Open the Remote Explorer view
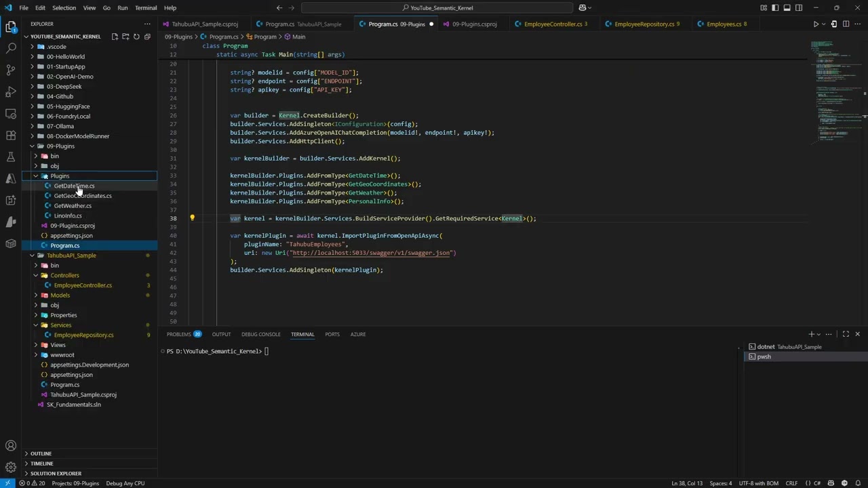This screenshot has width=868, height=488. pyautogui.click(x=11, y=114)
